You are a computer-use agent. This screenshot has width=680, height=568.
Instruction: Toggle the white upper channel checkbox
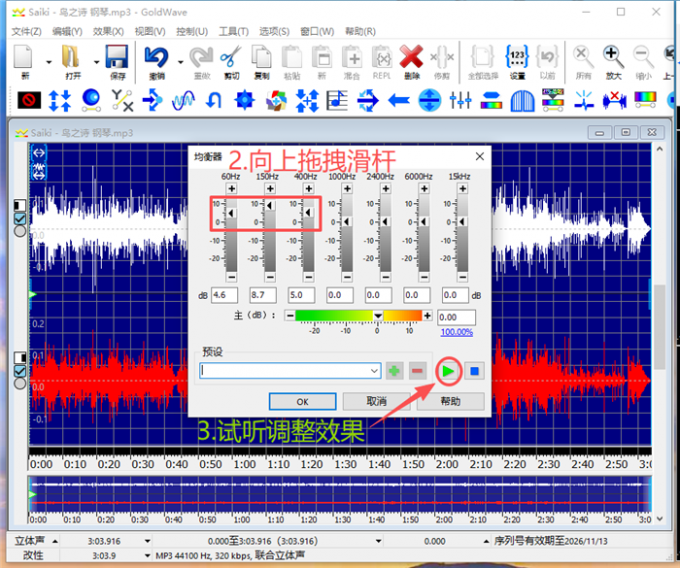pyautogui.click(x=19, y=217)
